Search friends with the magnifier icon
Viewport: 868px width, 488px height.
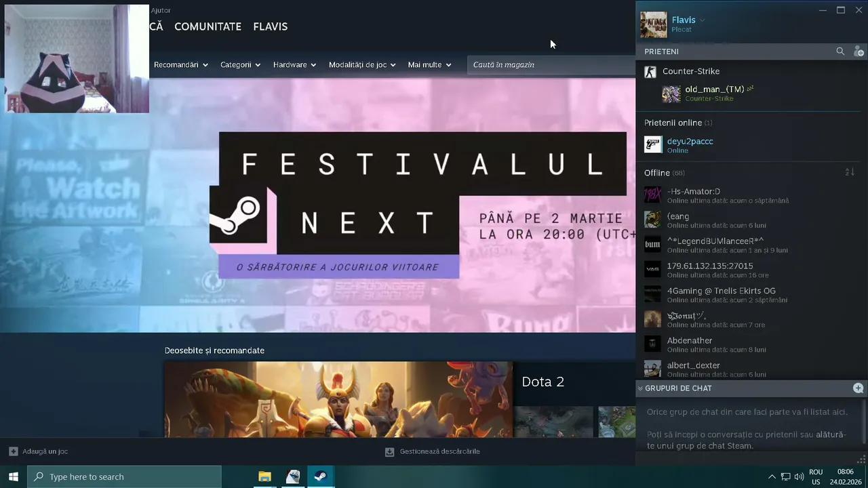(x=840, y=52)
